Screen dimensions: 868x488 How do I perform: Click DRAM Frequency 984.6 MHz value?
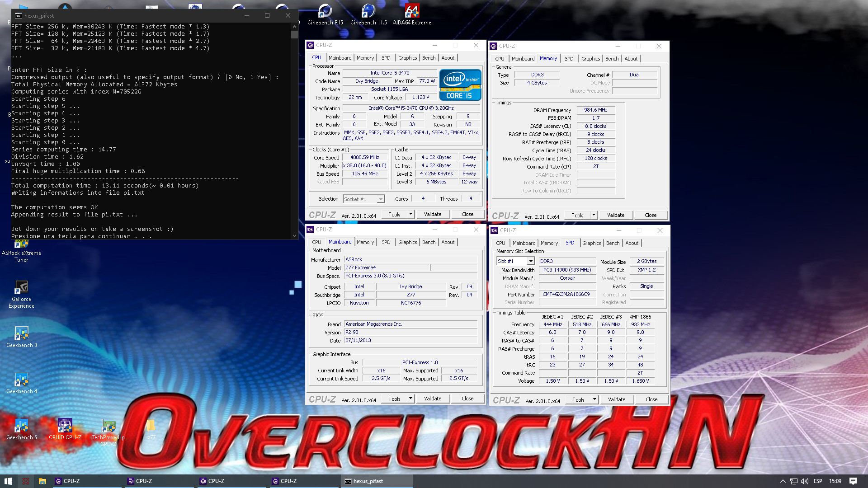tap(595, 110)
